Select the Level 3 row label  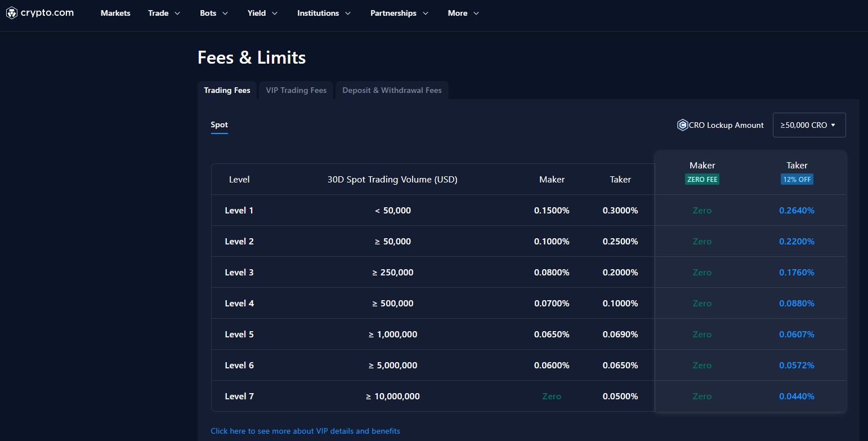pyautogui.click(x=239, y=273)
